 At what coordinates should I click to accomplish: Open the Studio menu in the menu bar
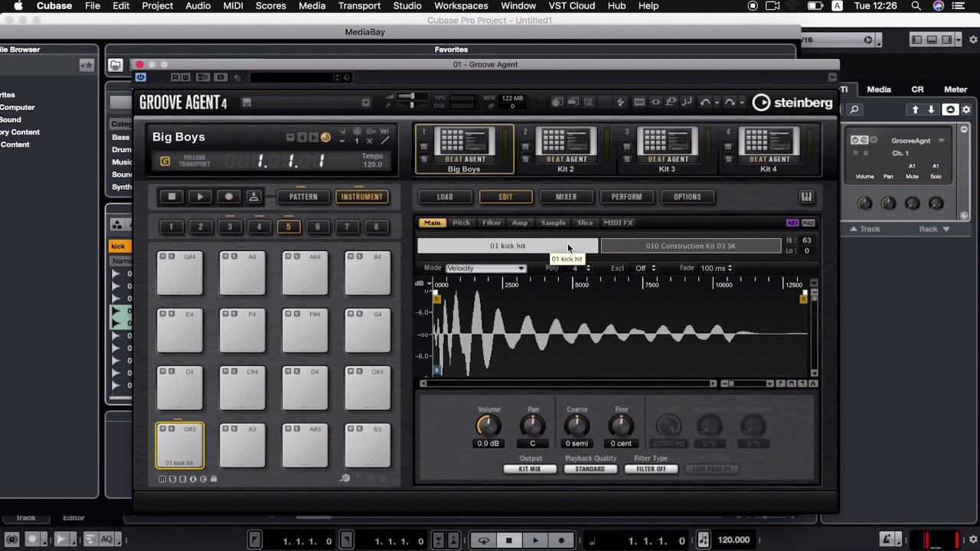[407, 6]
